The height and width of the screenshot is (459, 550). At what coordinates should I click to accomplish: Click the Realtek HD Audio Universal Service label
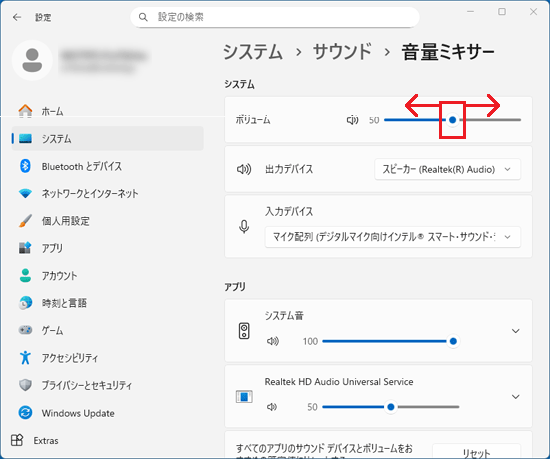click(339, 382)
